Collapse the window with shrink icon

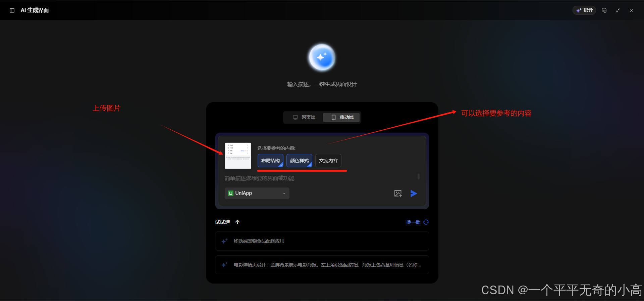[x=618, y=10]
